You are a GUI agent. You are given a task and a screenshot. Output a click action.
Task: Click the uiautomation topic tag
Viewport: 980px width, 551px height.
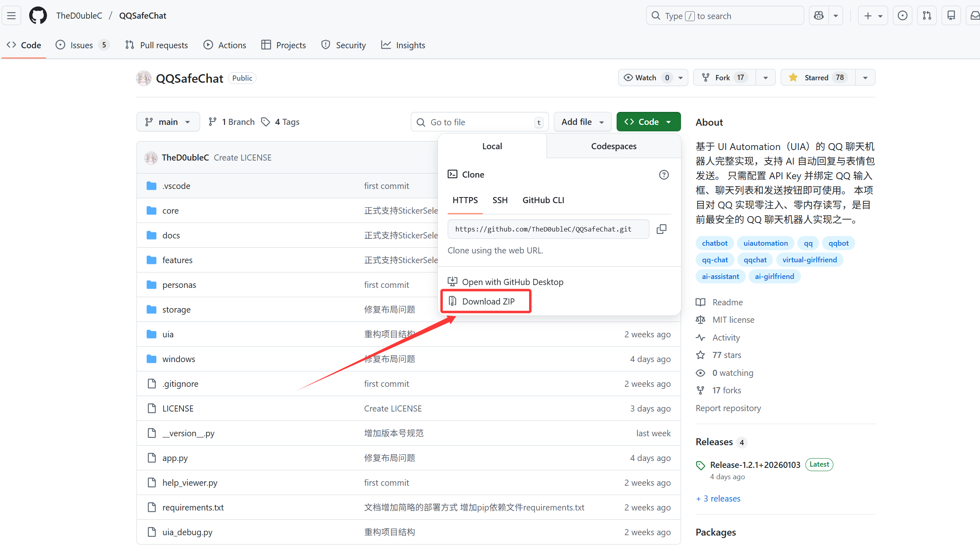click(765, 243)
